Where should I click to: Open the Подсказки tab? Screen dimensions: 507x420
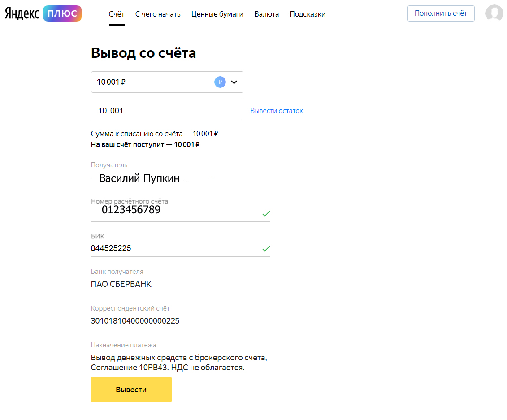point(308,14)
